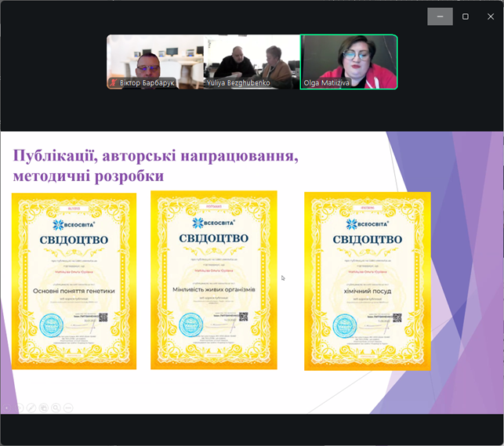Click the 'Віктор Барбарук' name label
Screen dimensions: 504x446
pos(147,83)
